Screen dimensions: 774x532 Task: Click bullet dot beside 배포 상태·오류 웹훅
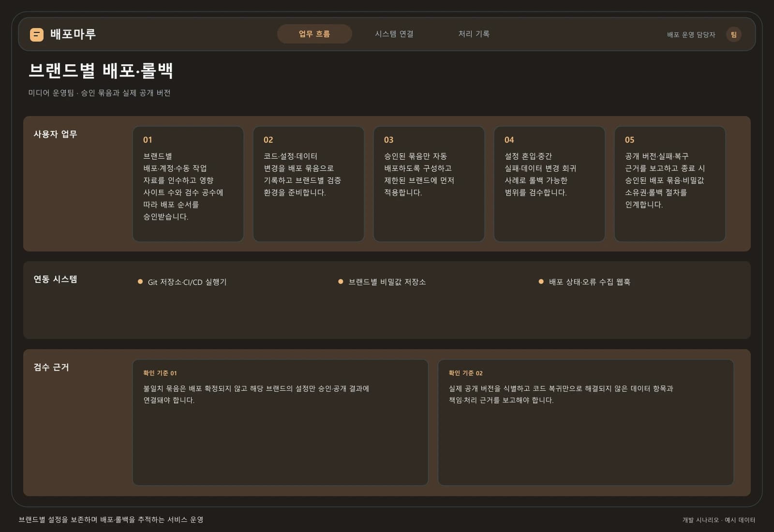[541, 281]
